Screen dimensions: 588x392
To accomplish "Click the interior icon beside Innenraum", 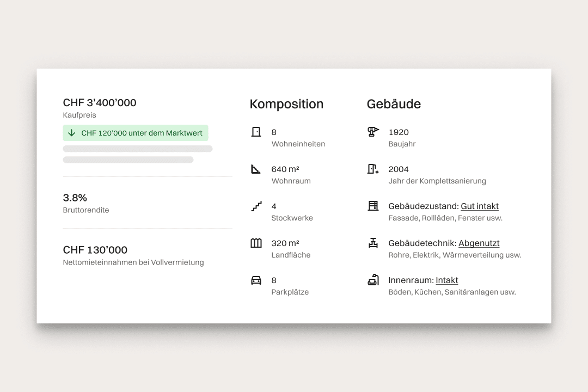I will point(373,280).
